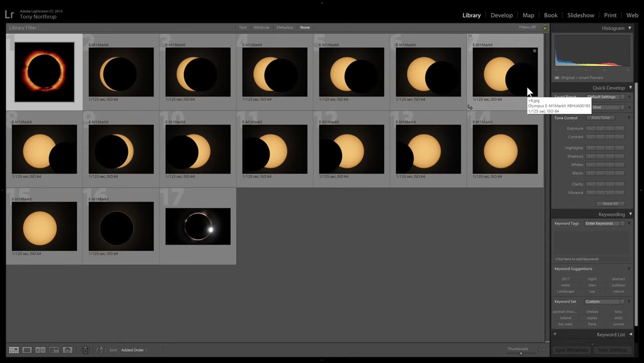This screenshot has width=644, height=363.
Task: Open Develop module
Action: click(502, 15)
